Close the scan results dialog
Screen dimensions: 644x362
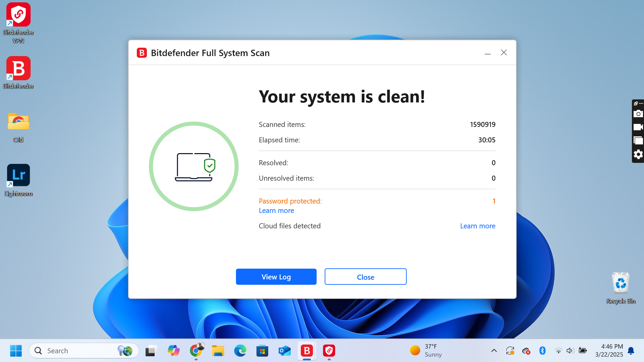365,277
